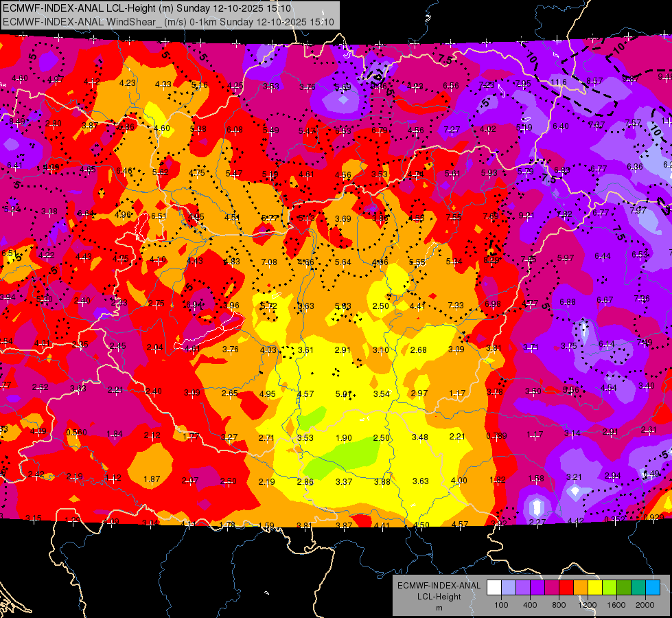Click the wind shear value 2.27

[537, 522]
